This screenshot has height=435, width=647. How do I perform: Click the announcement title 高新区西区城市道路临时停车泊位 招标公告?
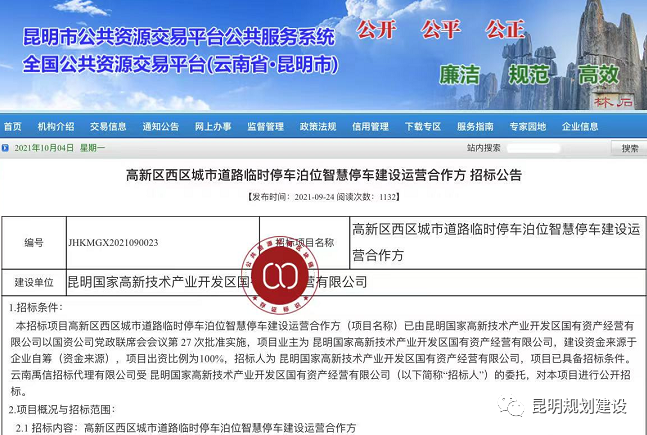click(324, 175)
